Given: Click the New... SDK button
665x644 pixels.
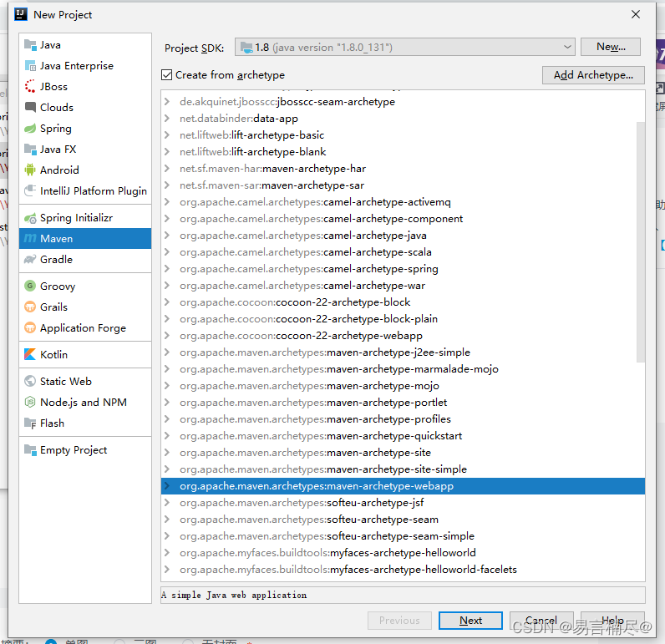Looking at the screenshot, I should pyautogui.click(x=611, y=47).
